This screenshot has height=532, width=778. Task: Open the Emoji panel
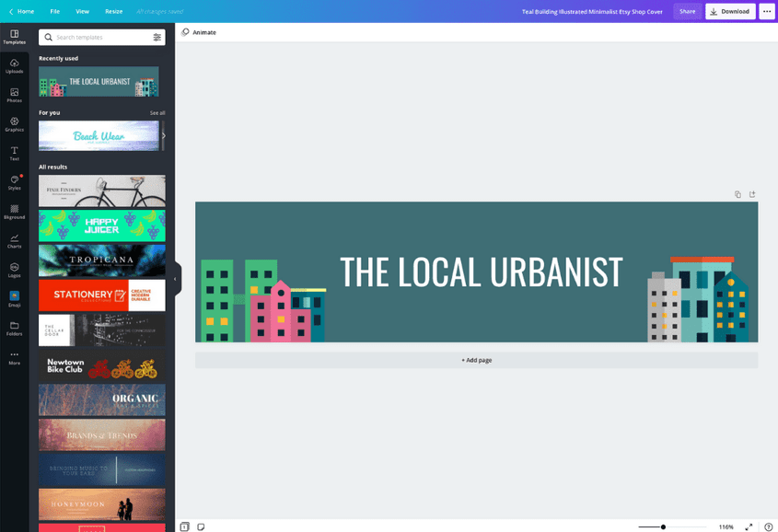pyautogui.click(x=14, y=297)
